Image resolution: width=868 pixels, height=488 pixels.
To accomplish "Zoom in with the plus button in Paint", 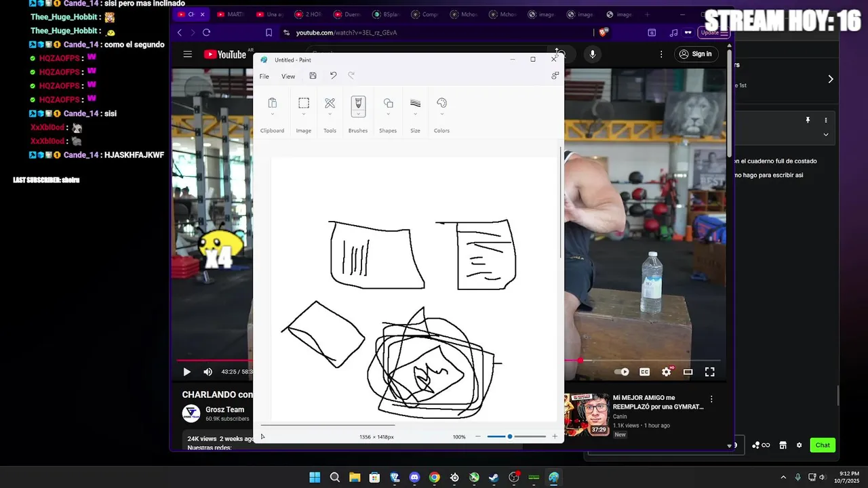I will [x=555, y=436].
